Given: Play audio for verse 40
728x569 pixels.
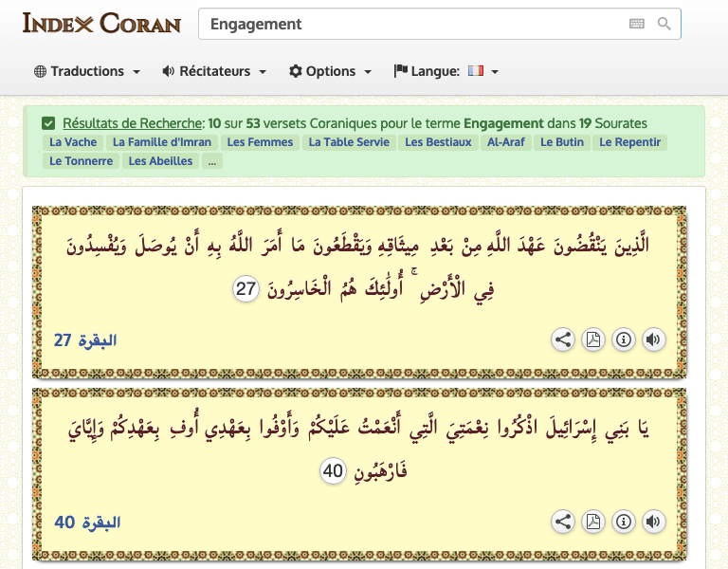Looking at the screenshot, I should pos(653,521).
